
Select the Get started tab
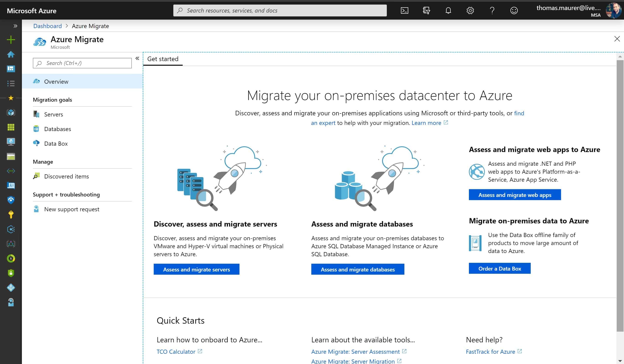163,59
